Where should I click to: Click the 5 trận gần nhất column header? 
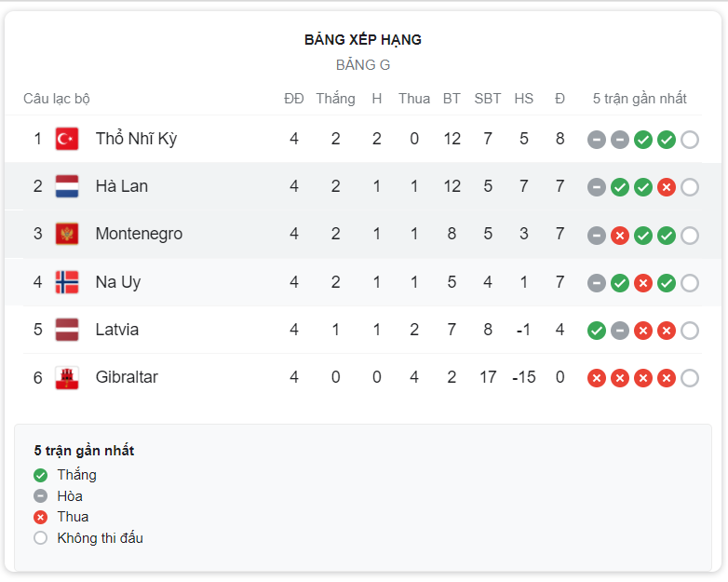(x=640, y=99)
